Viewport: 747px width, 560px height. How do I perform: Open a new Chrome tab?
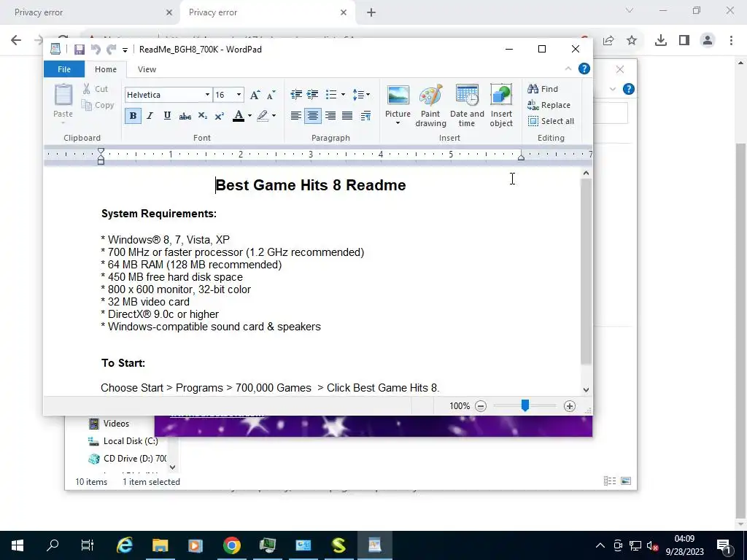tap(371, 12)
